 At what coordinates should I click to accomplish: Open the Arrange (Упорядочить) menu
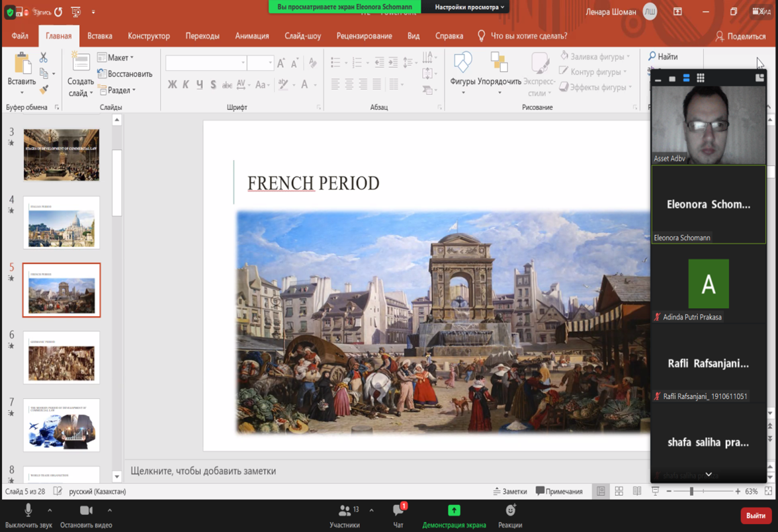tap(499, 72)
